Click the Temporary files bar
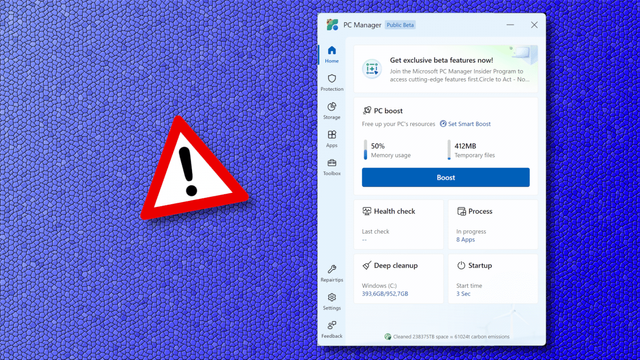Image resolution: width=640 pixels, height=360 pixels. pos(449,150)
